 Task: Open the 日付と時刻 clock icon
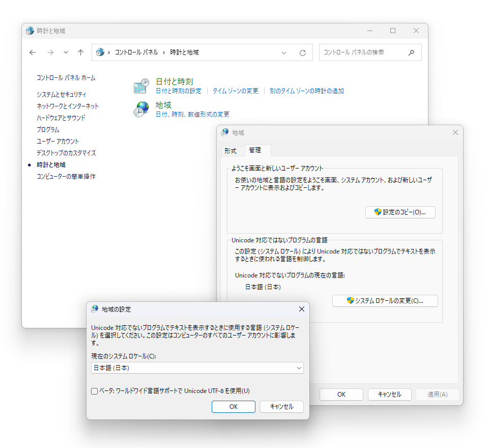coord(141,85)
